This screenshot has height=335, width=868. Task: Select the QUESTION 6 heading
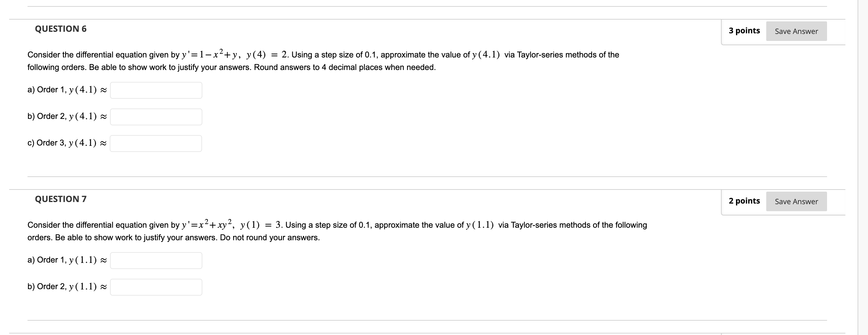(x=61, y=29)
